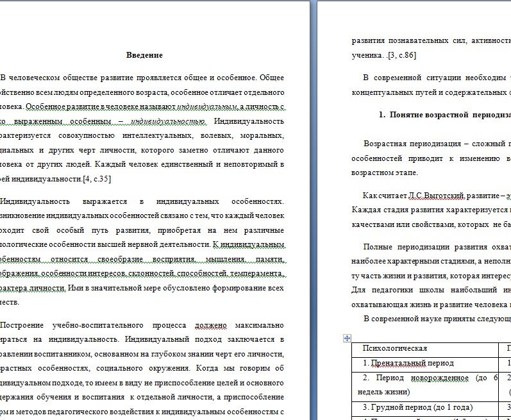
Task: Click the citation '[3, с.86]'
Action: tap(403, 55)
